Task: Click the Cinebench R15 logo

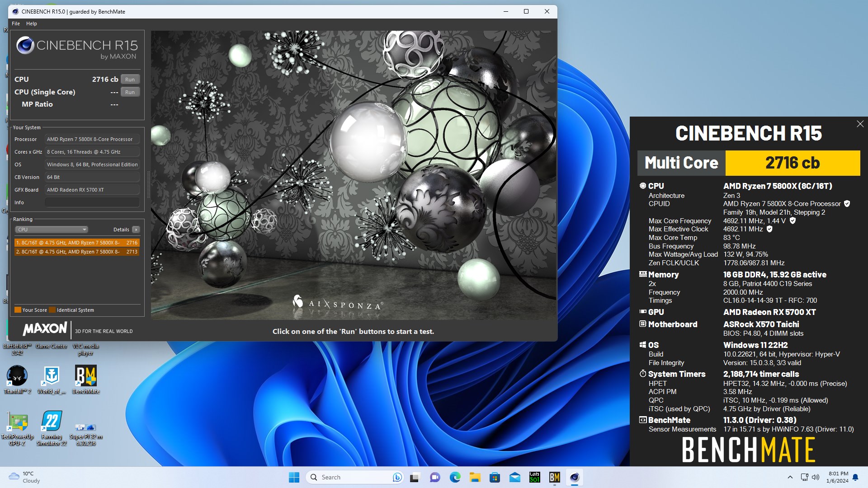Action: [77, 48]
